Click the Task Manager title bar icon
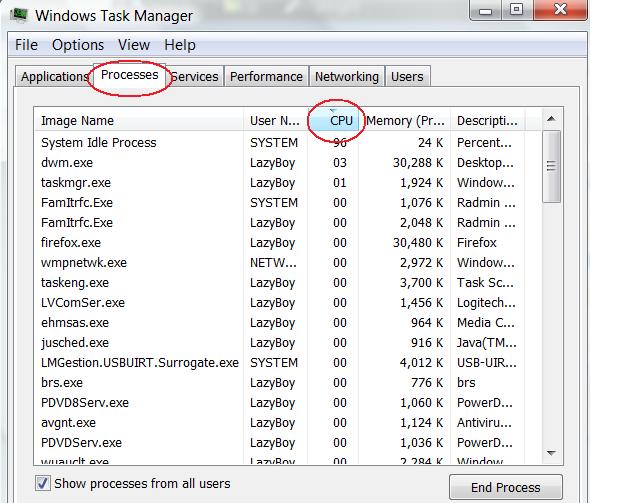This screenshot has width=640, height=503. coord(19,15)
